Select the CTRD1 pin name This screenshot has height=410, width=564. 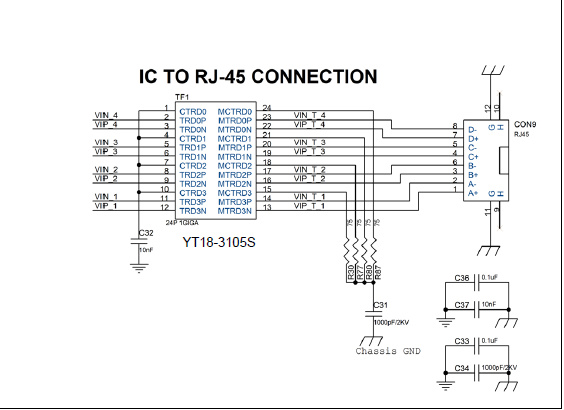[x=193, y=139]
